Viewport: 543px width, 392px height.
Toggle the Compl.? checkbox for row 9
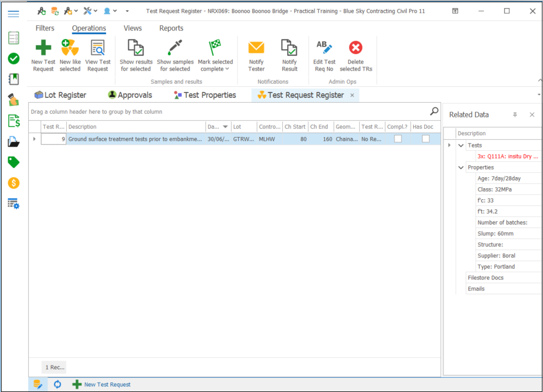coord(398,139)
